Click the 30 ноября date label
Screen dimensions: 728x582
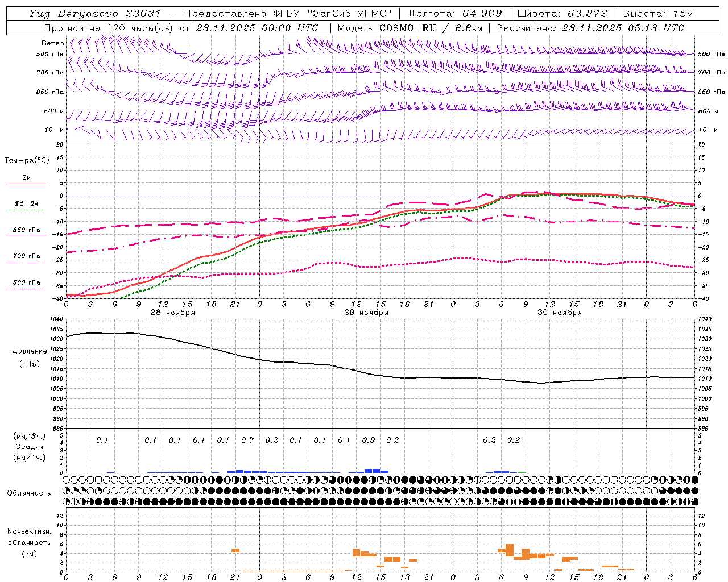point(560,313)
